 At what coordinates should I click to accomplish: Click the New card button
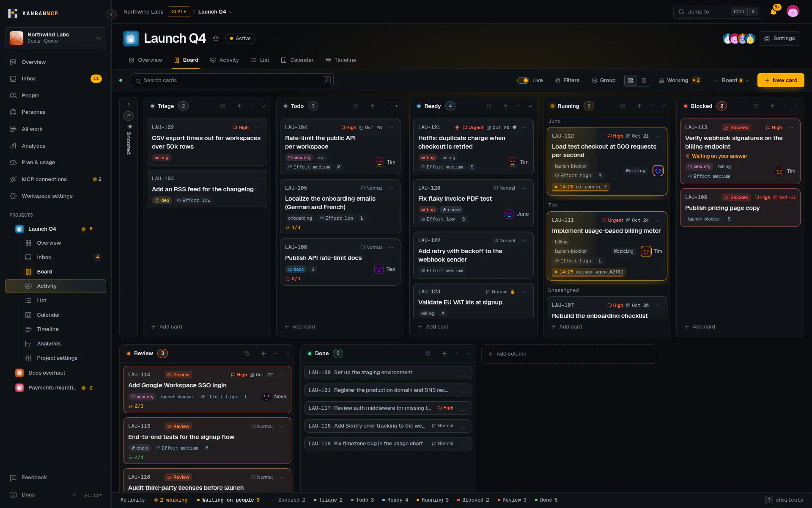click(781, 80)
